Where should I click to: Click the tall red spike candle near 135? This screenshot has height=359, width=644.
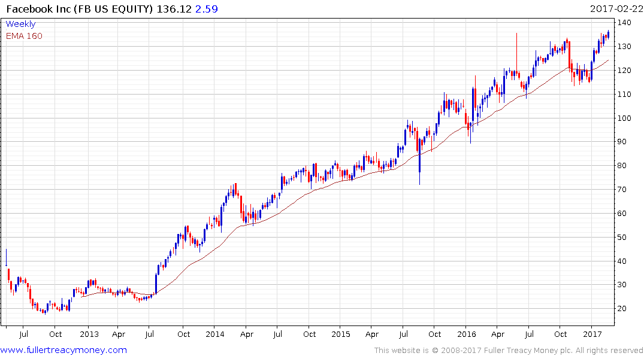pos(516,53)
